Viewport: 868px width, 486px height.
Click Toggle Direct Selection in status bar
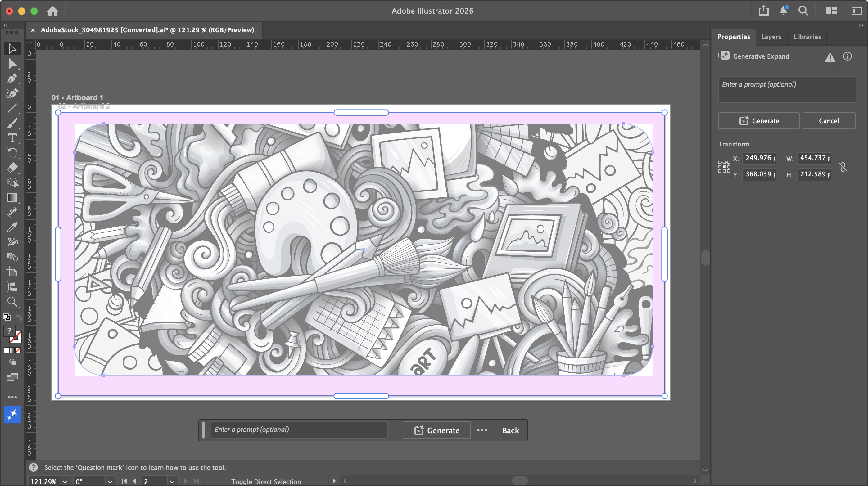click(x=266, y=481)
